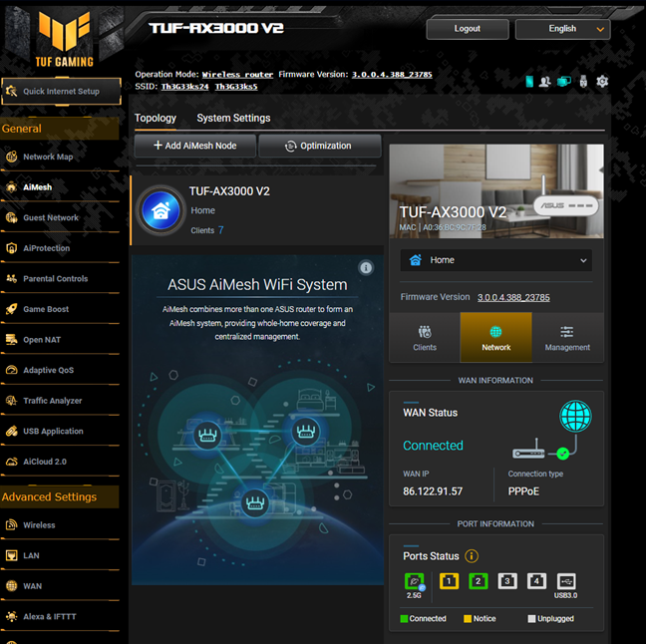Open Game Boost page
646x644 pixels.
(x=46, y=309)
